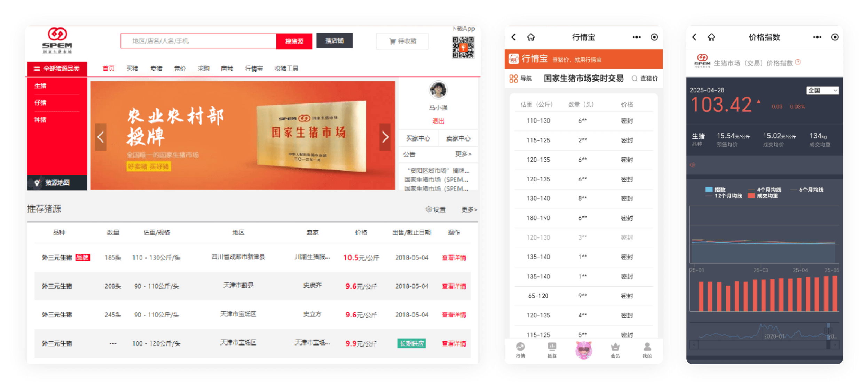Click the home icon in 行情宝 header

[x=531, y=37]
